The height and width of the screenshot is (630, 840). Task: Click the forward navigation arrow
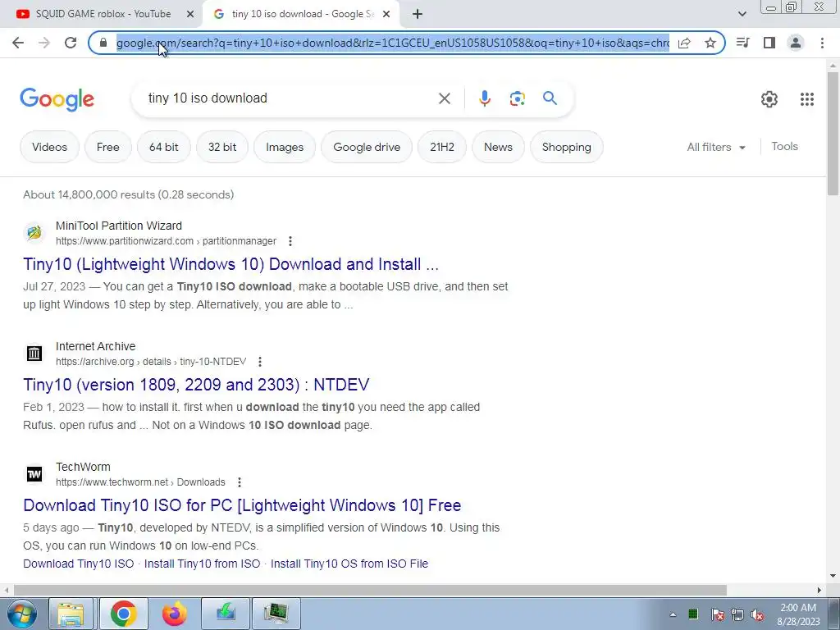(44, 43)
